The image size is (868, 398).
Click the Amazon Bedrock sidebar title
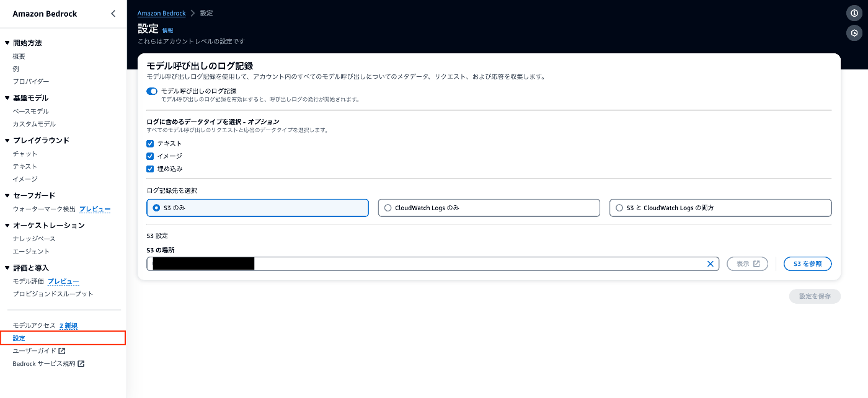[45, 14]
